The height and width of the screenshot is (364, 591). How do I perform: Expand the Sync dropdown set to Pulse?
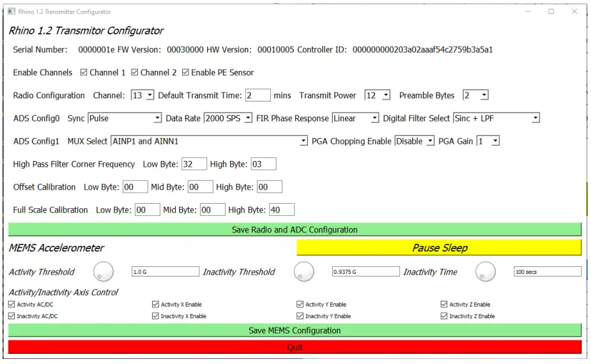click(125, 118)
